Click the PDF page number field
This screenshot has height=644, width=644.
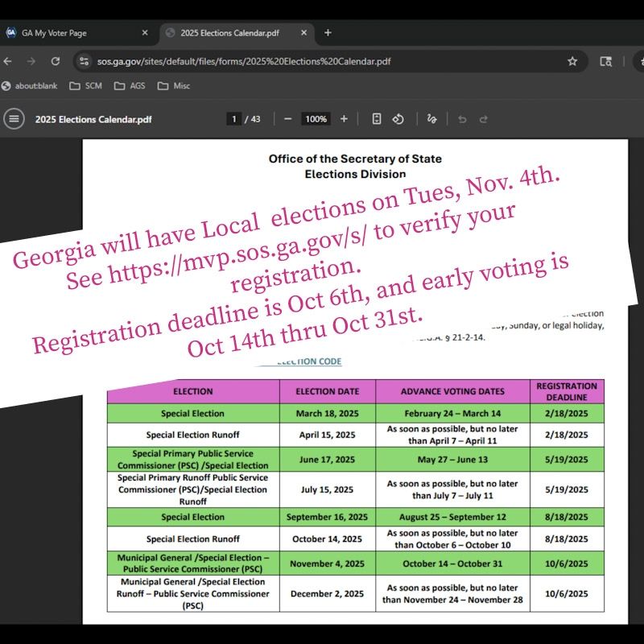point(233,119)
